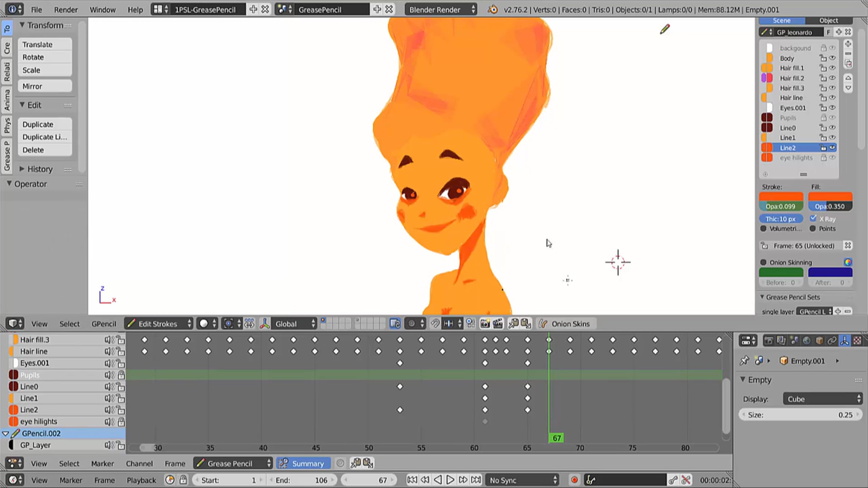
Task: Click the 3D manipulator axis icon
Action: [x=264, y=324]
